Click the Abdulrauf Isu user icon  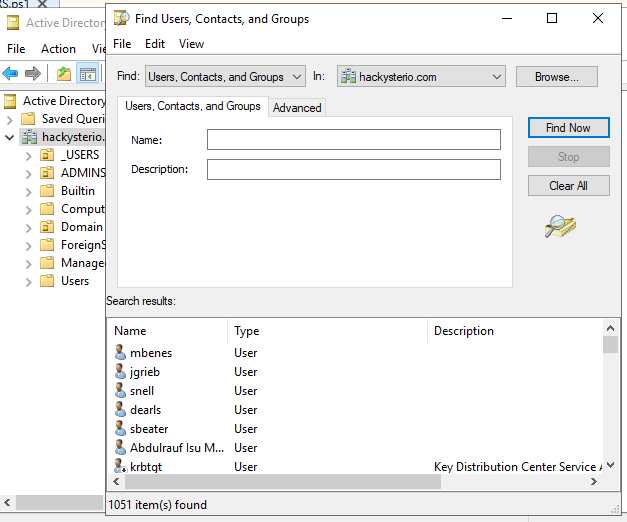pos(120,448)
